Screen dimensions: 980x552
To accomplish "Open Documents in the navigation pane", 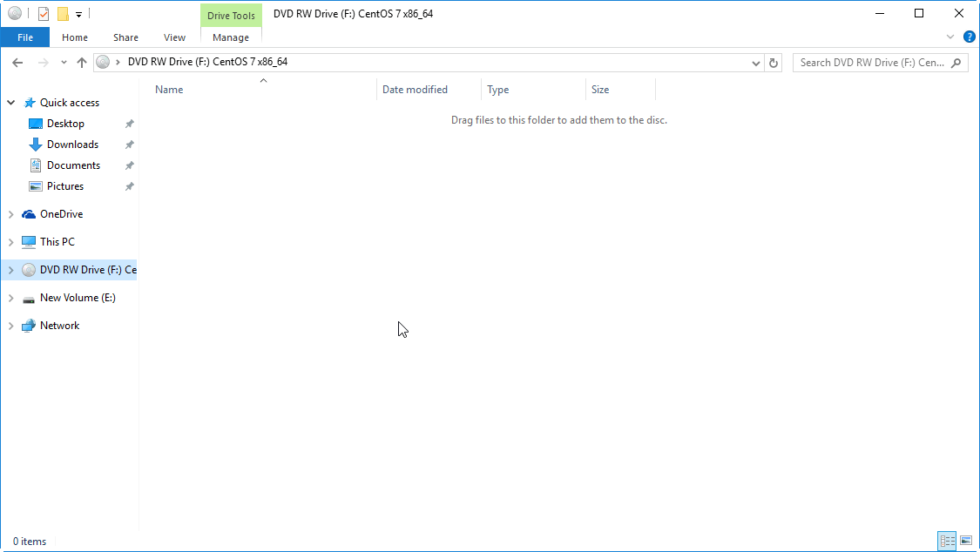I will [x=73, y=165].
